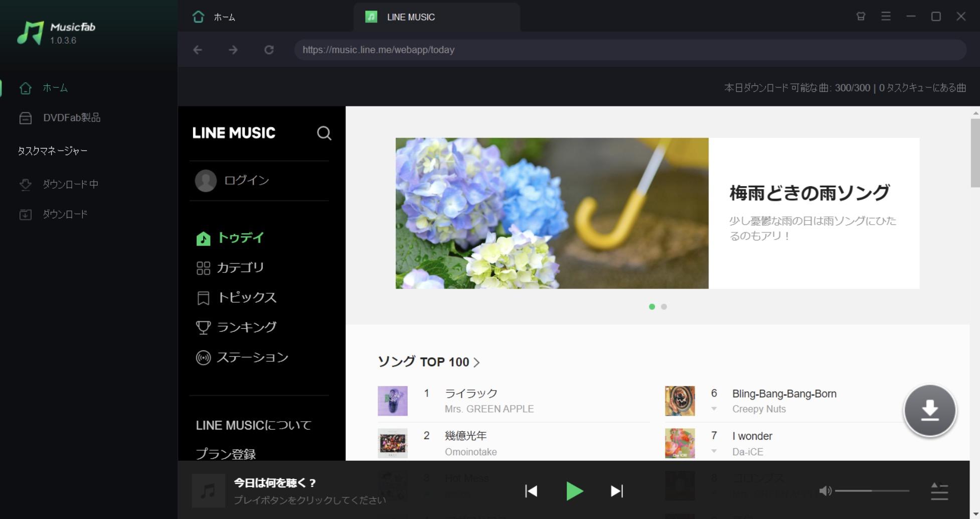The width and height of the screenshot is (980, 519).
Task: Open the playlist queue icon
Action: (x=939, y=491)
